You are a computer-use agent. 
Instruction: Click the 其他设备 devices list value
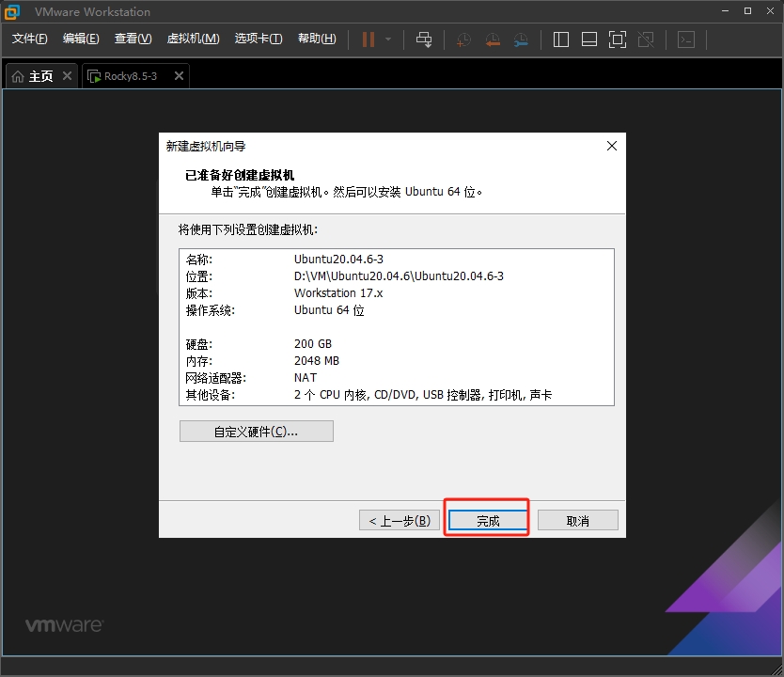point(423,395)
